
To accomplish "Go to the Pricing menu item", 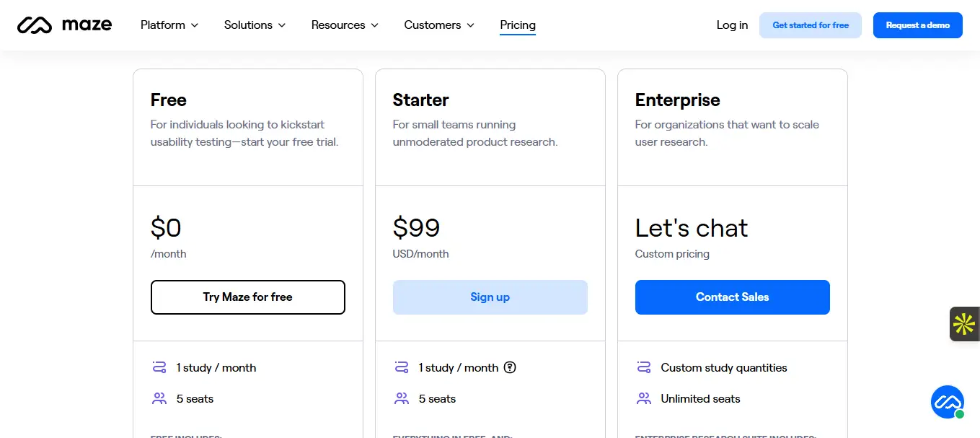I will (x=518, y=25).
